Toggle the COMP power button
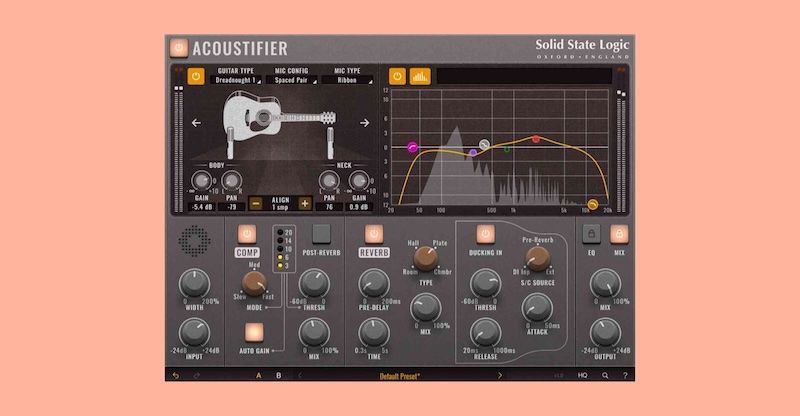The image size is (800, 416). pos(247,234)
